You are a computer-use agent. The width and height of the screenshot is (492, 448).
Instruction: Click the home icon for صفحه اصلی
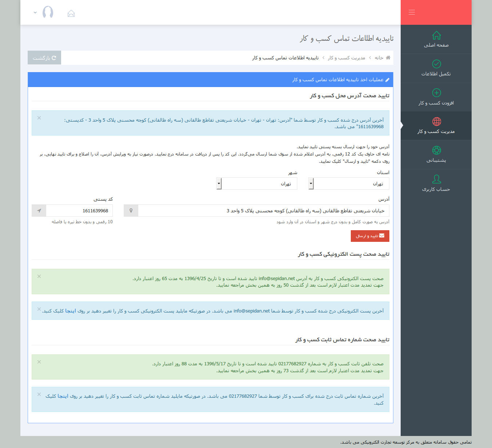(x=436, y=35)
